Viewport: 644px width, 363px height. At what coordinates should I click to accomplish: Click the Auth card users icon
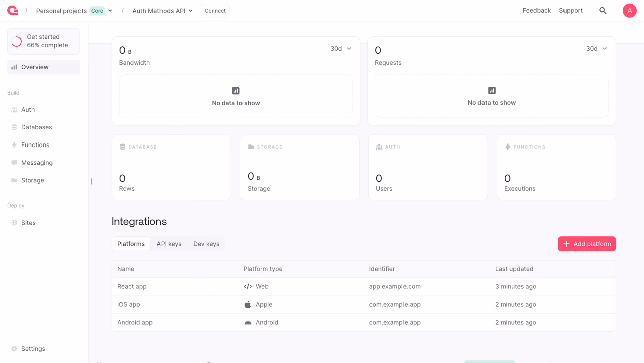click(x=379, y=147)
